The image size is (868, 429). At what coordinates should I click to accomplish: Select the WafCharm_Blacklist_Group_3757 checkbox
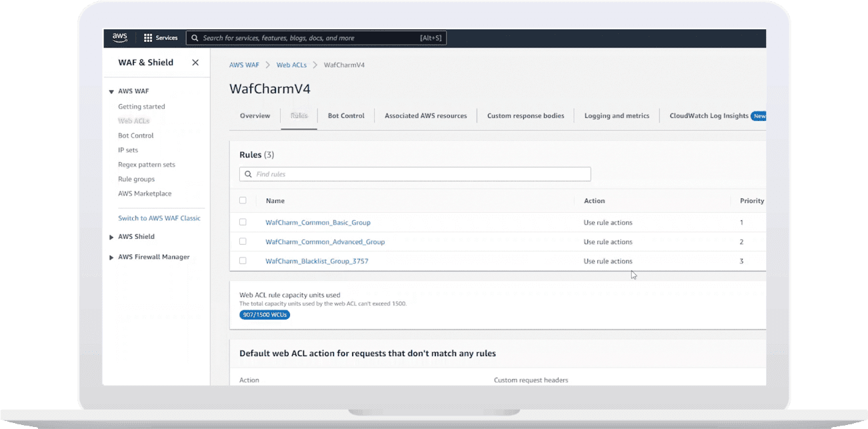(x=243, y=261)
